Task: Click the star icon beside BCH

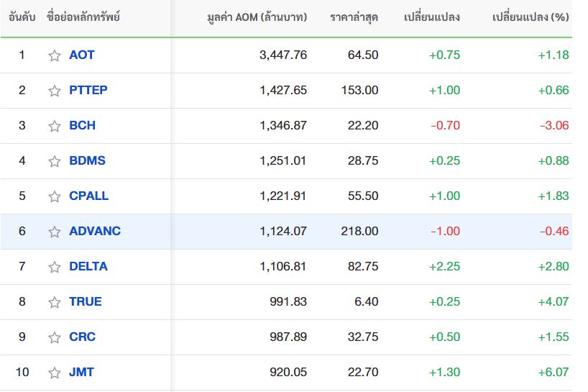Action: pyautogui.click(x=55, y=126)
